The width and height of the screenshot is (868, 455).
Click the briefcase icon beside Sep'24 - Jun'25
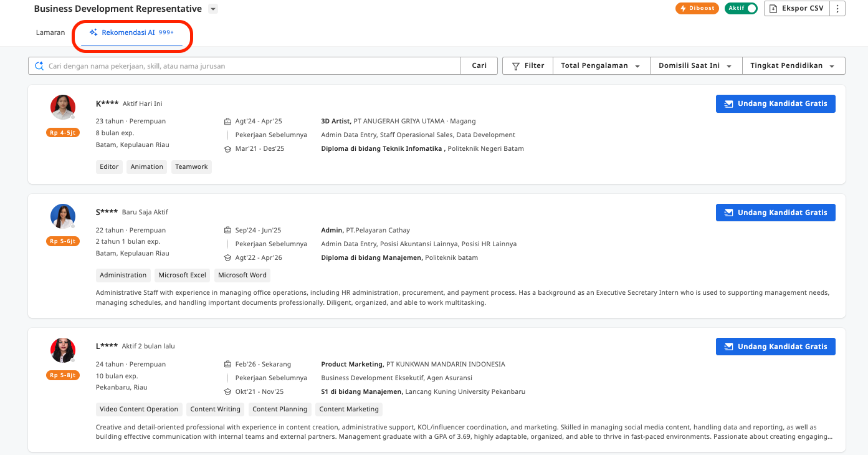pos(227,231)
